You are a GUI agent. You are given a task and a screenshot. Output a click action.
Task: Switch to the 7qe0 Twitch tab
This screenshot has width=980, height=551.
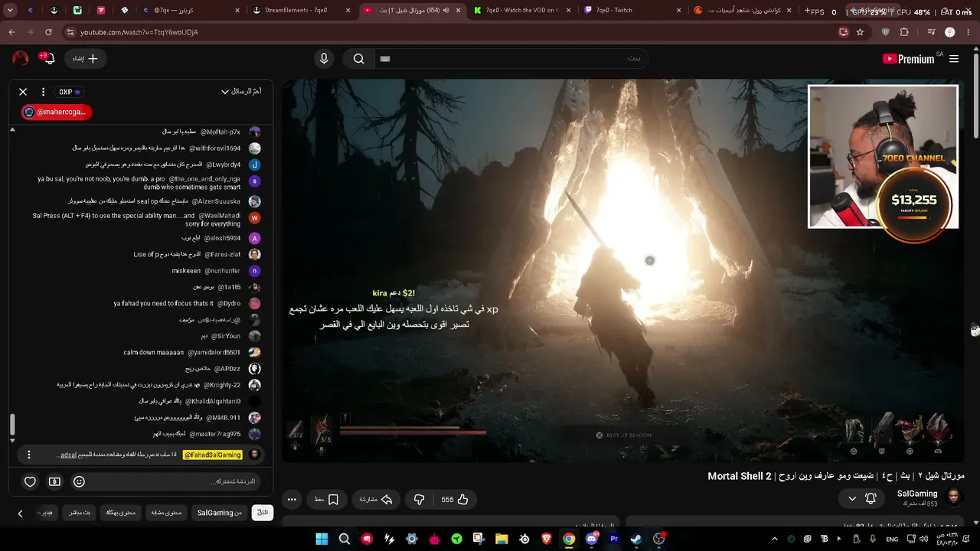tap(633, 10)
